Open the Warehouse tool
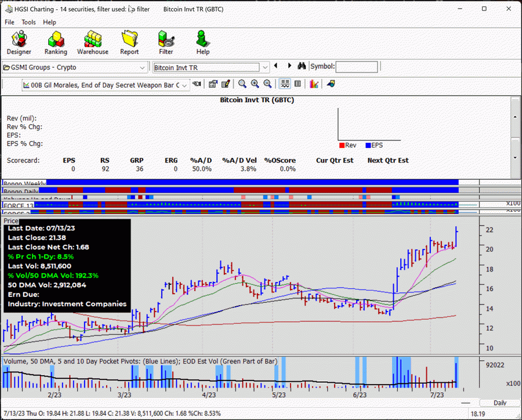This screenshot has height=420, width=522. pos(93,42)
